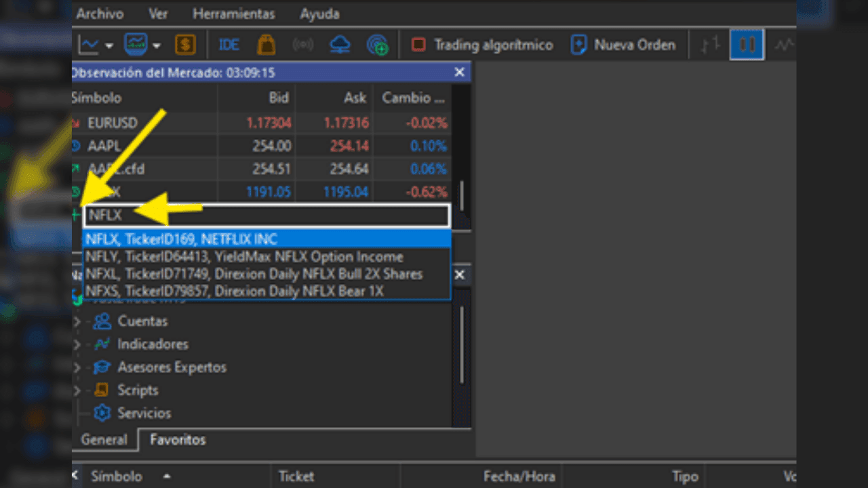Open the chart template dropdown arrow
This screenshot has width=868, height=488.
click(157, 46)
